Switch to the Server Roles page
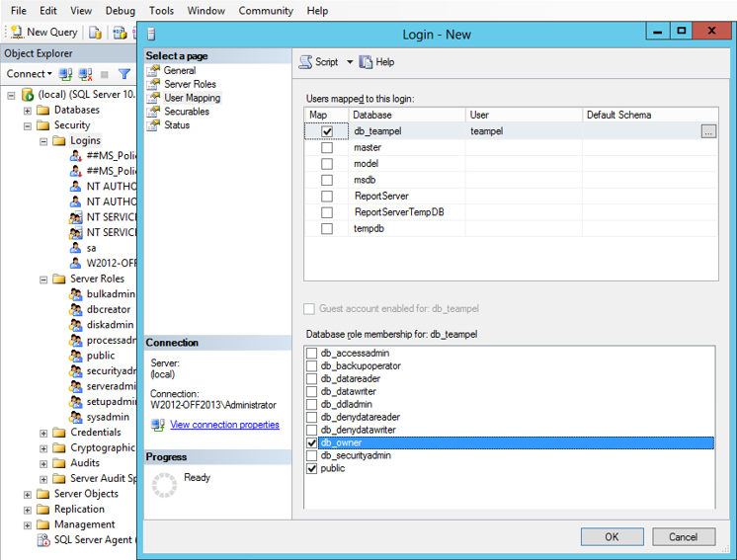 point(190,84)
